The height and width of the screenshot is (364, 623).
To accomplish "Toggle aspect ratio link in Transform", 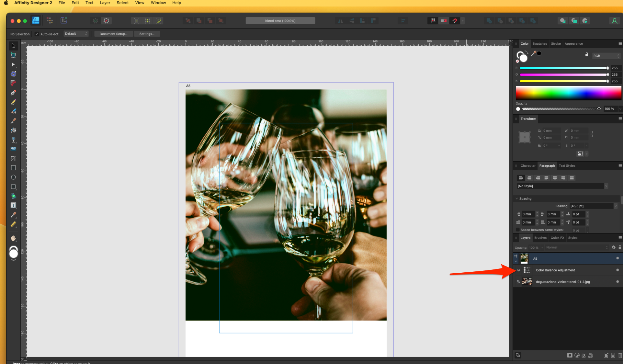I will (x=592, y=134).
